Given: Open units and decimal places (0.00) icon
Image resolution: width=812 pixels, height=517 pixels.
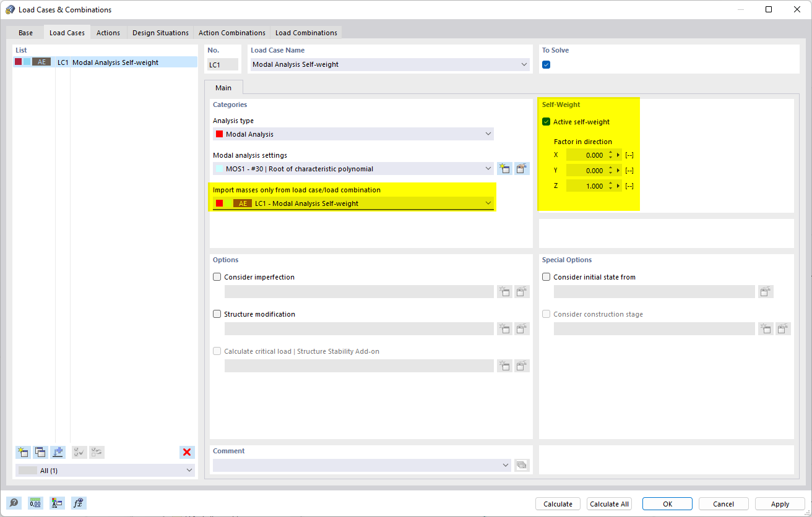Looking at the screenshot, I should [35, 503].
